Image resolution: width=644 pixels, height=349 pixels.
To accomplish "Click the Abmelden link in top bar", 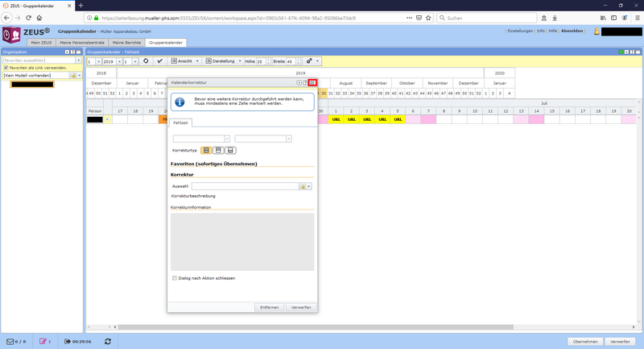I will coord(572,31).
